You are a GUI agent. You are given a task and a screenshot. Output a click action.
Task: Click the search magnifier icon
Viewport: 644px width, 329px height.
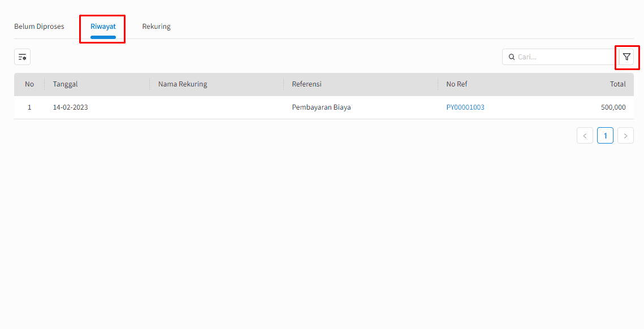coord(512,57)
